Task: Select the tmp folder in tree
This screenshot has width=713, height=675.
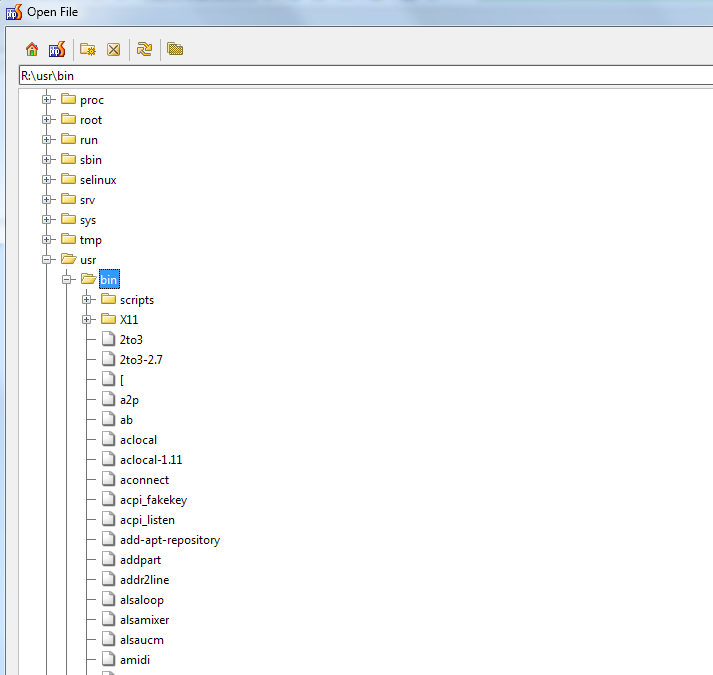Action: tap(90, 240)
